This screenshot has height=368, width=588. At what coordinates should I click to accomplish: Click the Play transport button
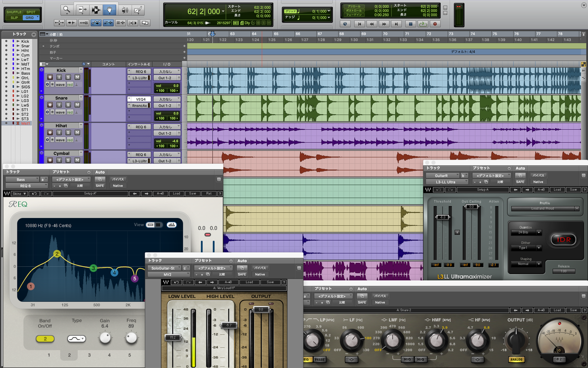coord(423,24)
